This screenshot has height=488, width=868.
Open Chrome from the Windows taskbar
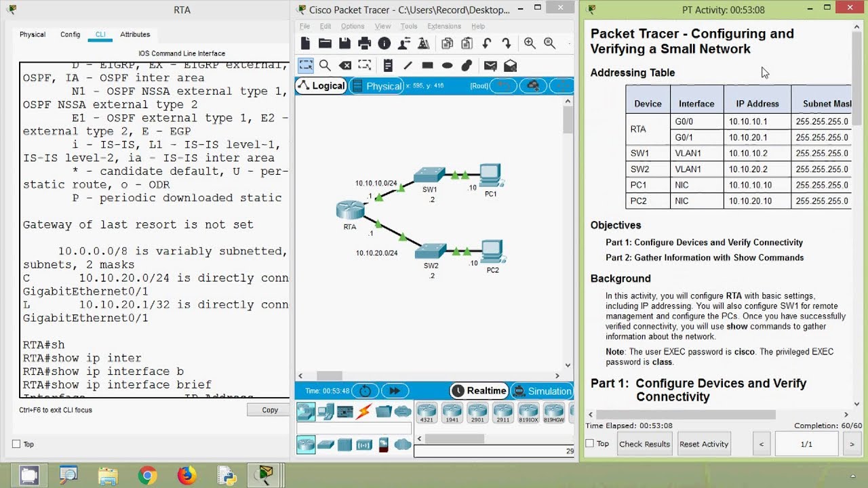tap(146, 476)
